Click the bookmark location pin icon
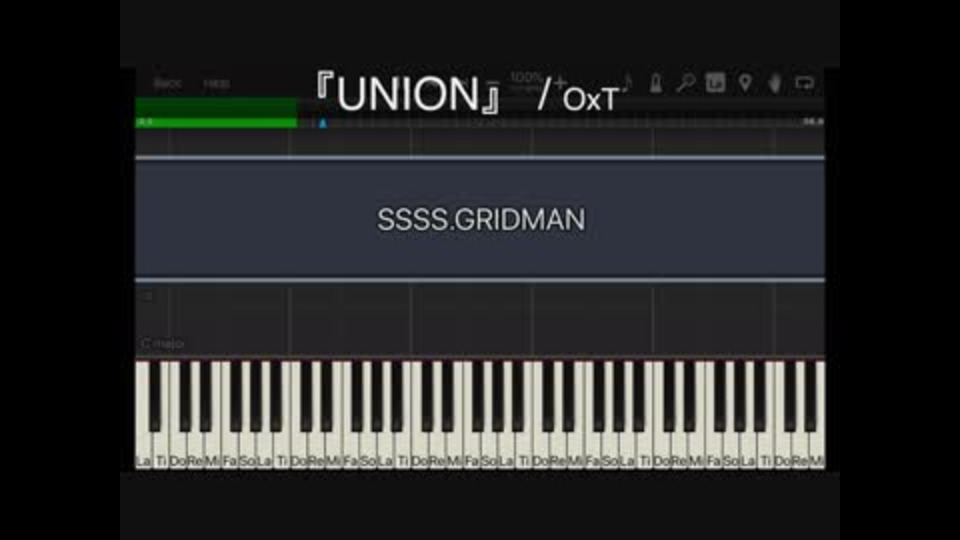The width and height of the screenshot is (960, 540). point(745,83)
